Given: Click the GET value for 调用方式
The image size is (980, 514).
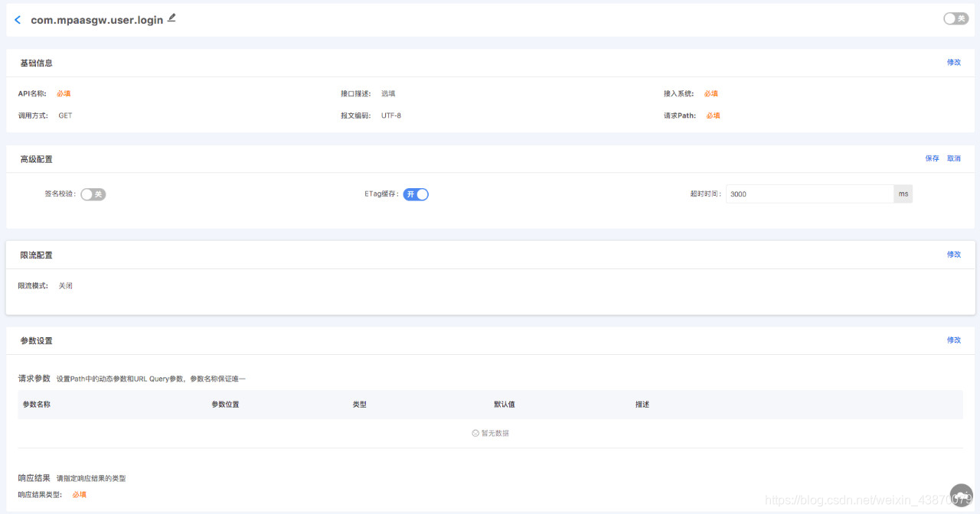Looking at the screenshot, I should point(65,115).
